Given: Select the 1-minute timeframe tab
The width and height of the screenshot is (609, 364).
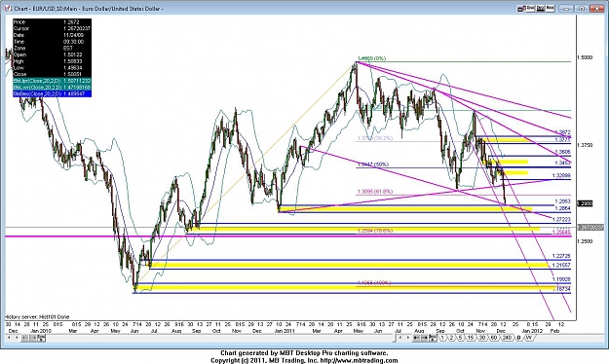Looking at the screenshot, I should pyautogui.click(x=442, y=338).
